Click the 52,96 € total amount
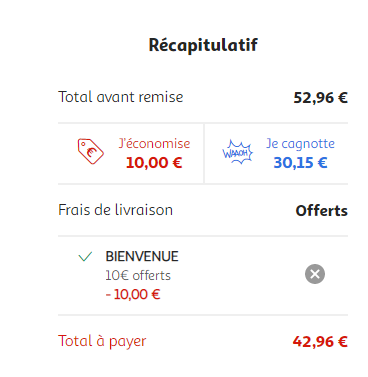The height and width of the screenshot is (377, 368). click(x=320, y=98)
